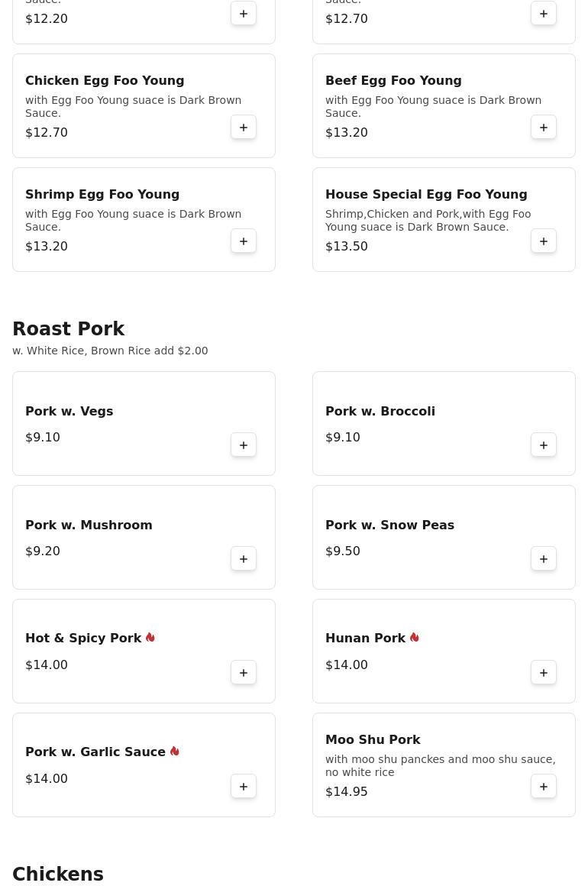Click plus button for Shrimp Egg Foo Young
Viewport: 588px width, 886px height.
pos(244,241)
